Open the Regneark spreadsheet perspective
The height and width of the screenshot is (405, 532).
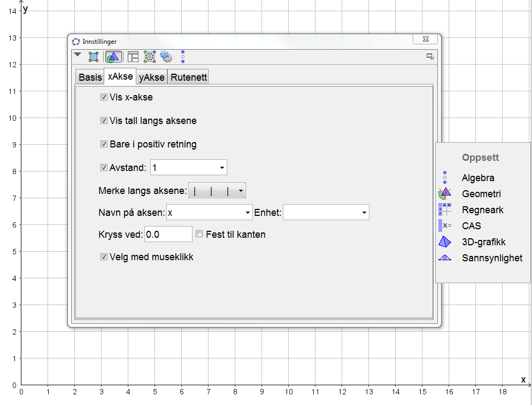pyautogui.click(x=482, y=210)
